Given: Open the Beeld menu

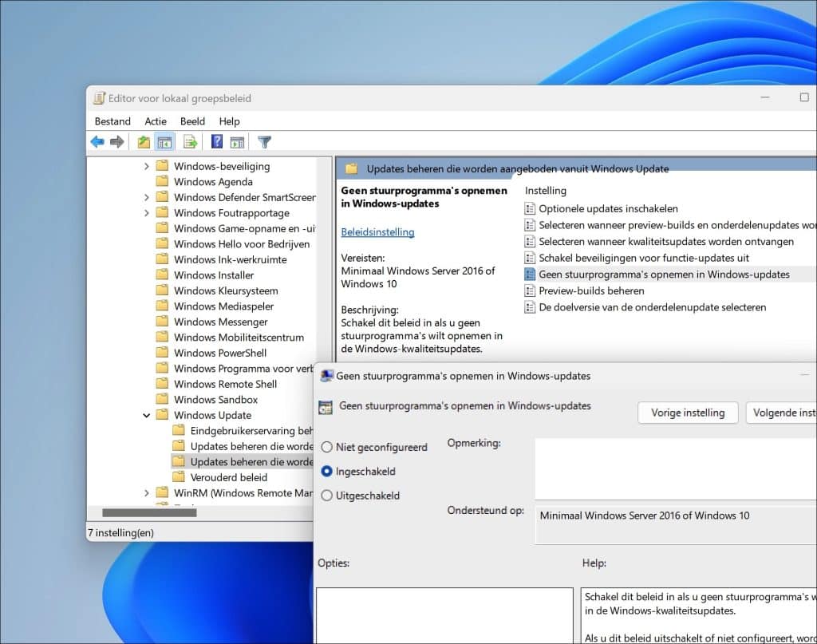Looking at the screenshot, I should [x=192, y=121].
